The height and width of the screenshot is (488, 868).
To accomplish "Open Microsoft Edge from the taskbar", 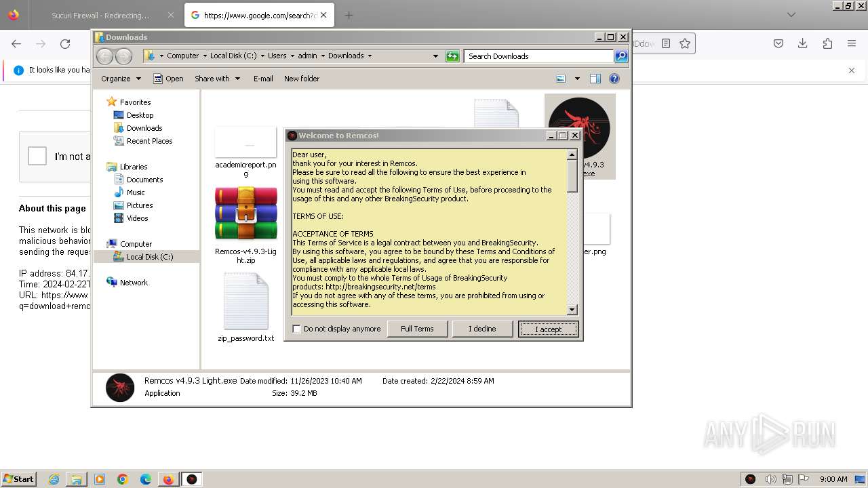I will point(146,479).
